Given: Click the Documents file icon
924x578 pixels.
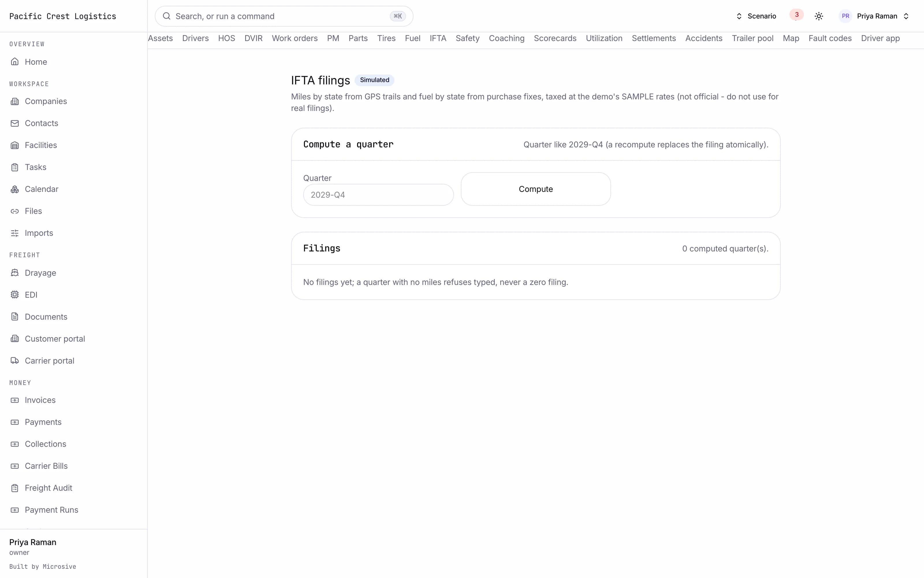Looking at the screenshot, I should pos(14,317).
